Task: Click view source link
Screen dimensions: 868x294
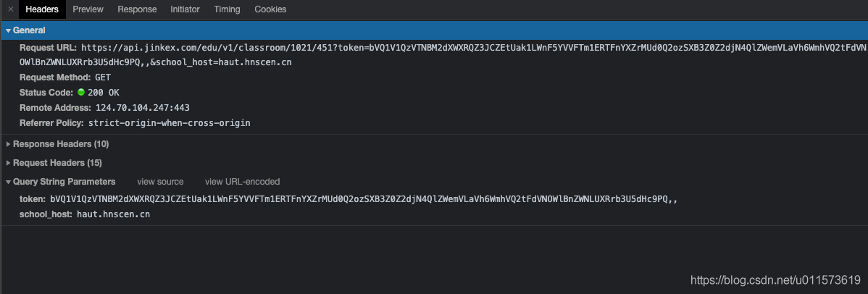Action: click(x=161, y=182)
